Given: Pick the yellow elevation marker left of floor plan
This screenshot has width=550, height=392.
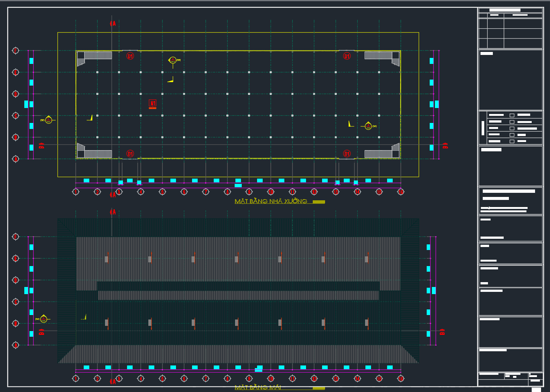Looking at the screenshot, I should (x=49, y=120).
